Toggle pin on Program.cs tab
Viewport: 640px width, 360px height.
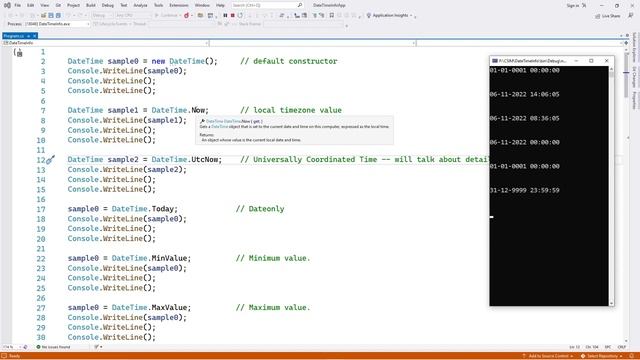tap(29, 36)
